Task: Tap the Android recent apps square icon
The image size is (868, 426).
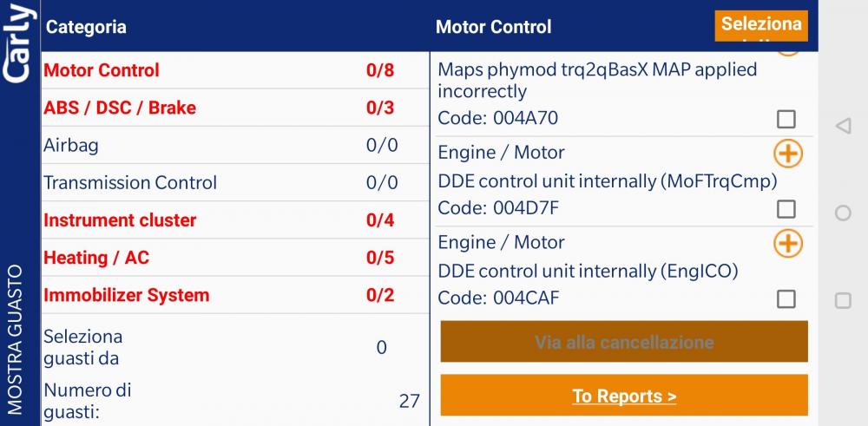Action: point(843,300)
